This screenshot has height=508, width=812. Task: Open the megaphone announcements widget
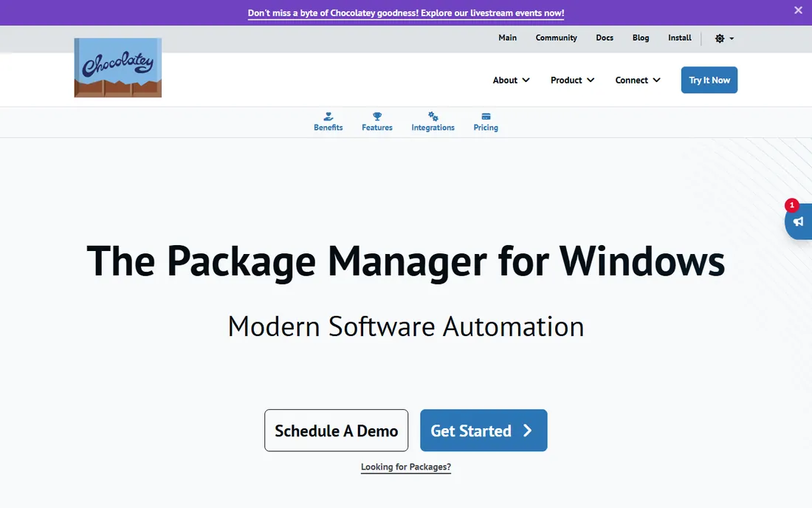[799, 222]
